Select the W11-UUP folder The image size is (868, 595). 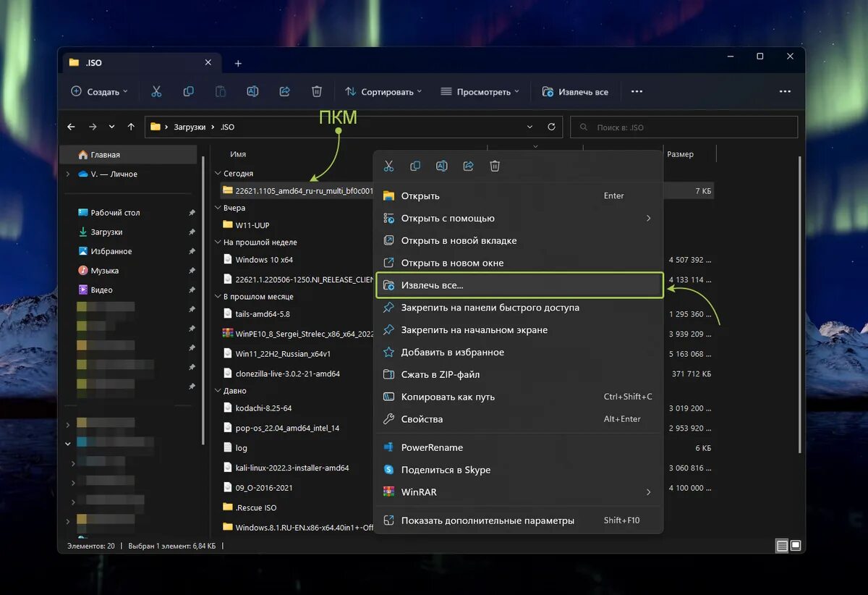pyautogui.click(x=246, y=225)
